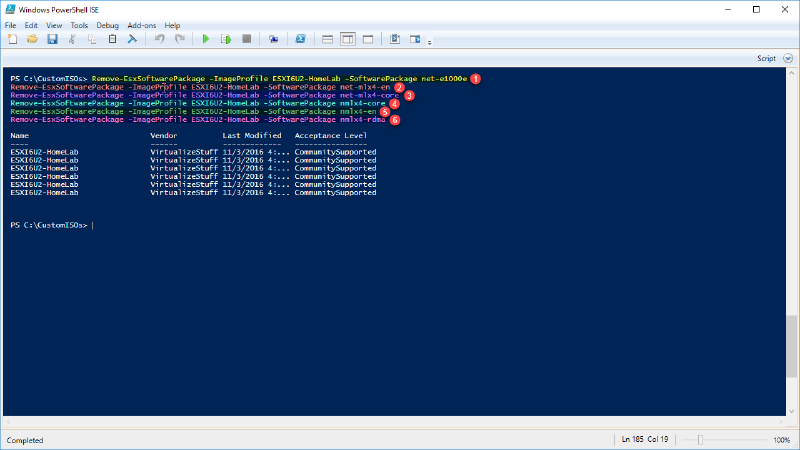Screen dimensions: 800x450
Task: Click the 'Windows PowerShell ISE' title text
Action: tap(59, 10)
